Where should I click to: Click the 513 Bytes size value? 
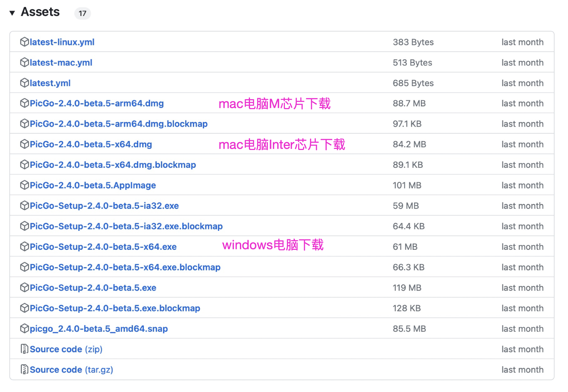point(412,63)
